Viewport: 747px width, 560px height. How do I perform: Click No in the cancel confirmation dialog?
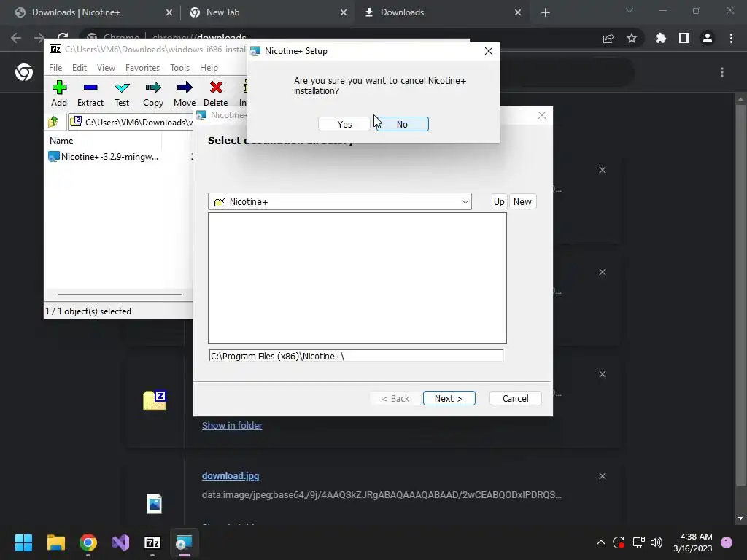pos(402,124)
